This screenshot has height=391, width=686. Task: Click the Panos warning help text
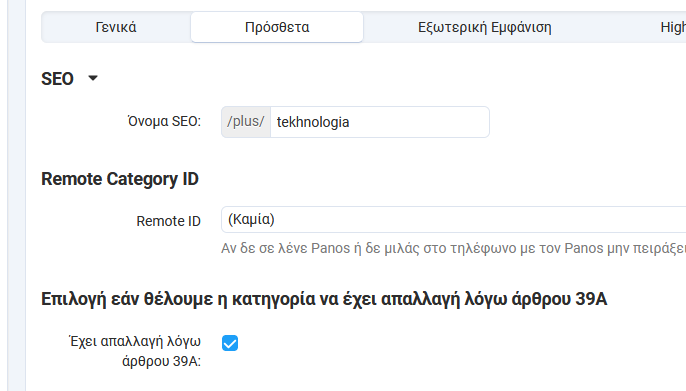point(453,248)
